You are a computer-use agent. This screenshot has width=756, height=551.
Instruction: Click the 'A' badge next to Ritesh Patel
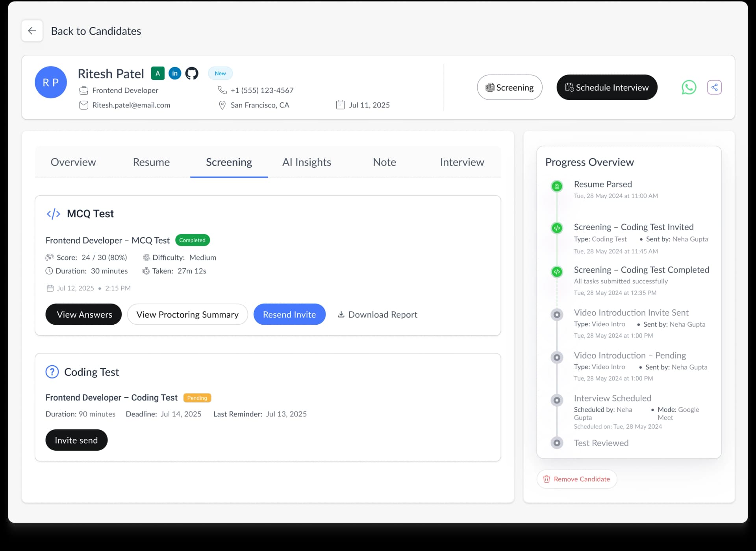[157, 73]
